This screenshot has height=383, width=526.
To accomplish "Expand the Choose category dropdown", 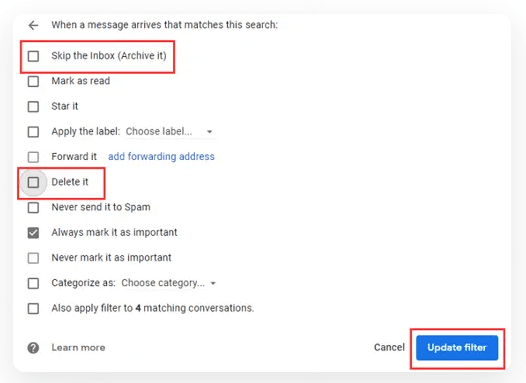I will [168, 283].
